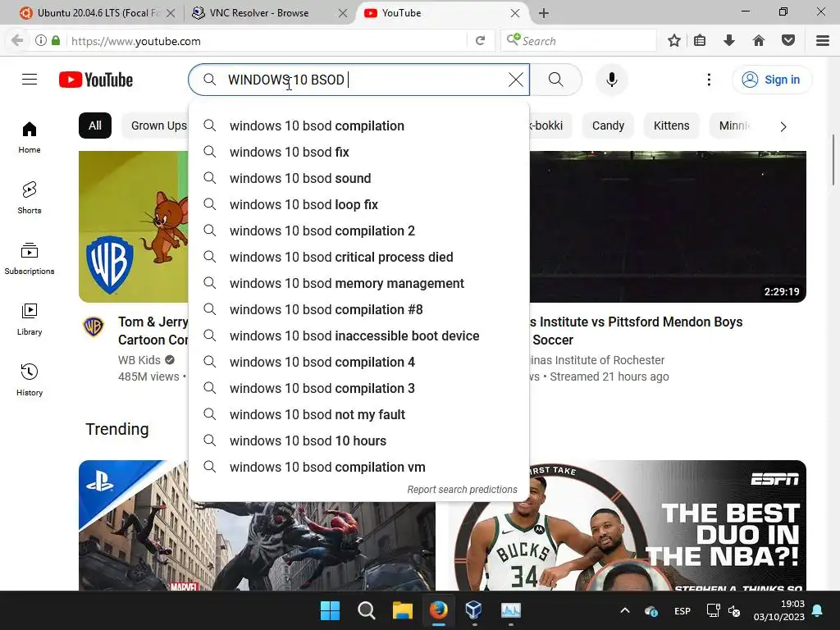Click the green padlock security icon
840x630 pixels.
pyautogui.click(x=56, y=41)
